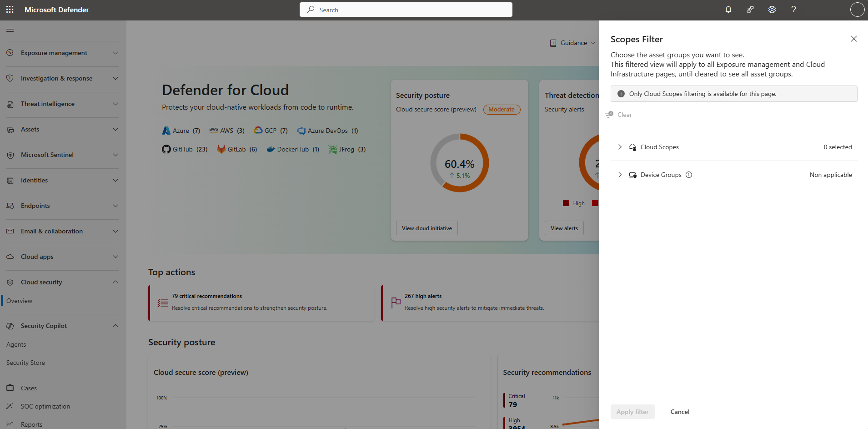Click the DockerHub (1) entry
The height and width of the screenshot is (429, 868).
pyautogui.click(x=293, y=149)
